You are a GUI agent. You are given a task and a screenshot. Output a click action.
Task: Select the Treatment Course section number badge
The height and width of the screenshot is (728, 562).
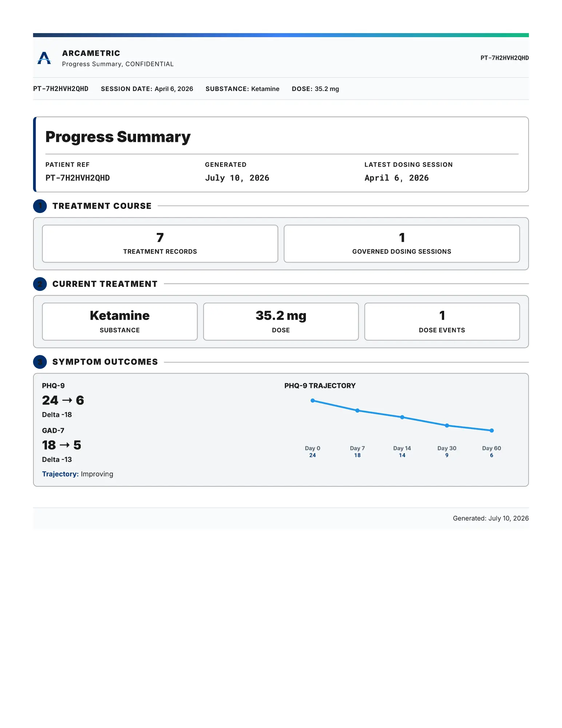tap(40, 206)
